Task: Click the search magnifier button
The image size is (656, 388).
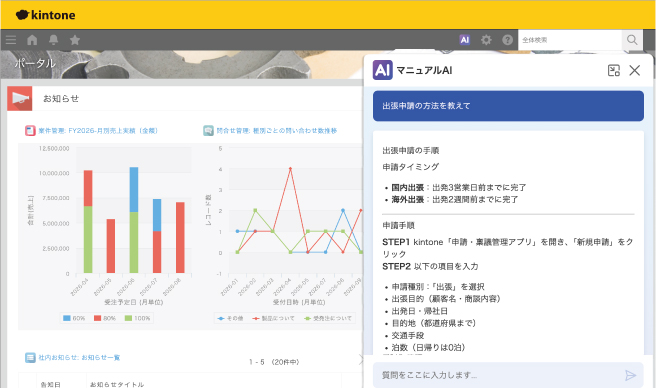Action: coord(632,40)
